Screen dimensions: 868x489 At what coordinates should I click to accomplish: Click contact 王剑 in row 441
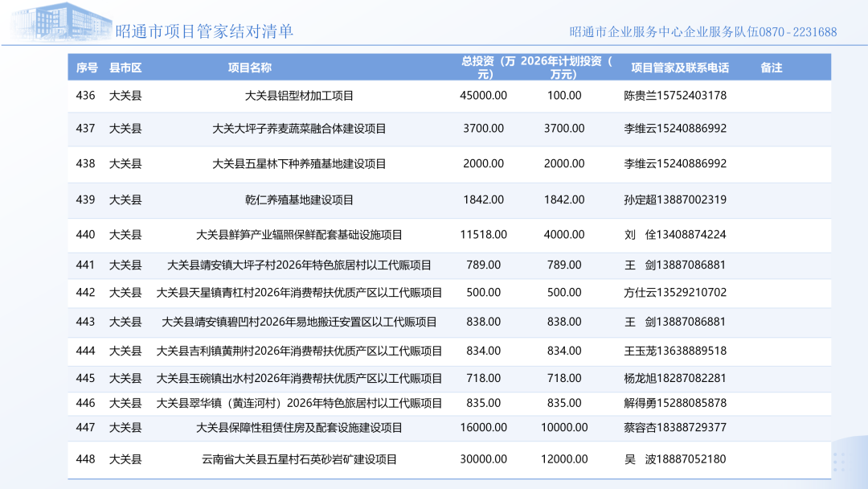tap(675, 265)
